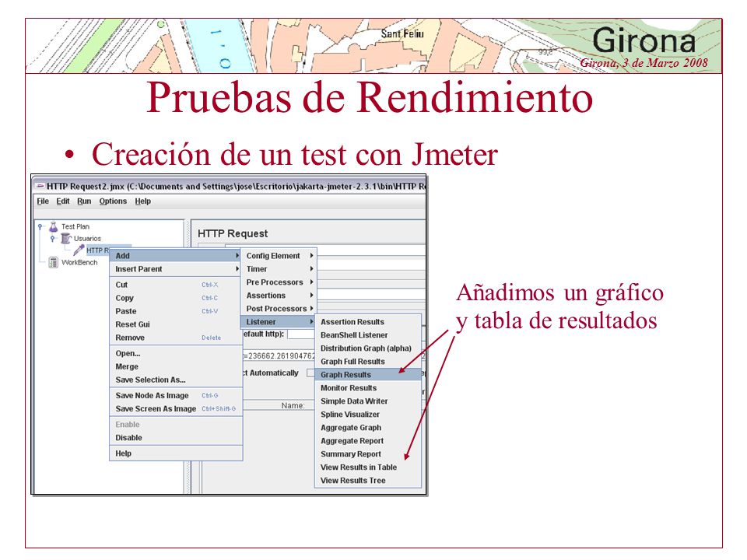Select Reset Gui in context menu
This screenshot has height=560, width=747.
pos(176,324)
